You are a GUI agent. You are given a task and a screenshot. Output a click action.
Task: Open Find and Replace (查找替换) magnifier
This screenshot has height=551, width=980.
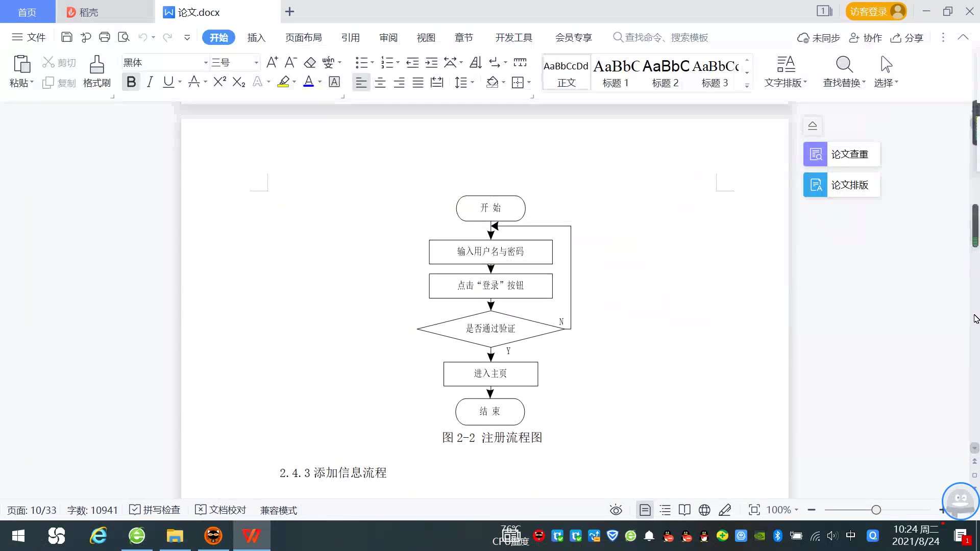844,64
